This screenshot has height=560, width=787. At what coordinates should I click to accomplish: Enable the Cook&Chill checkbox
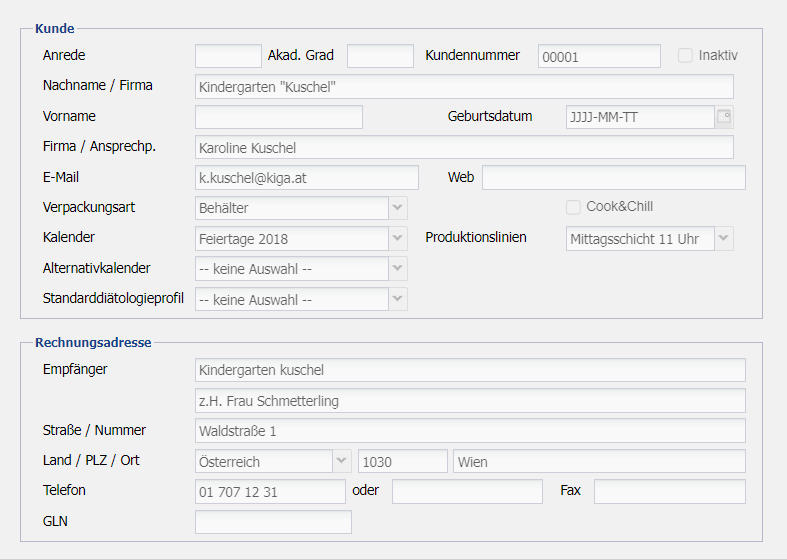click(573, 207)
